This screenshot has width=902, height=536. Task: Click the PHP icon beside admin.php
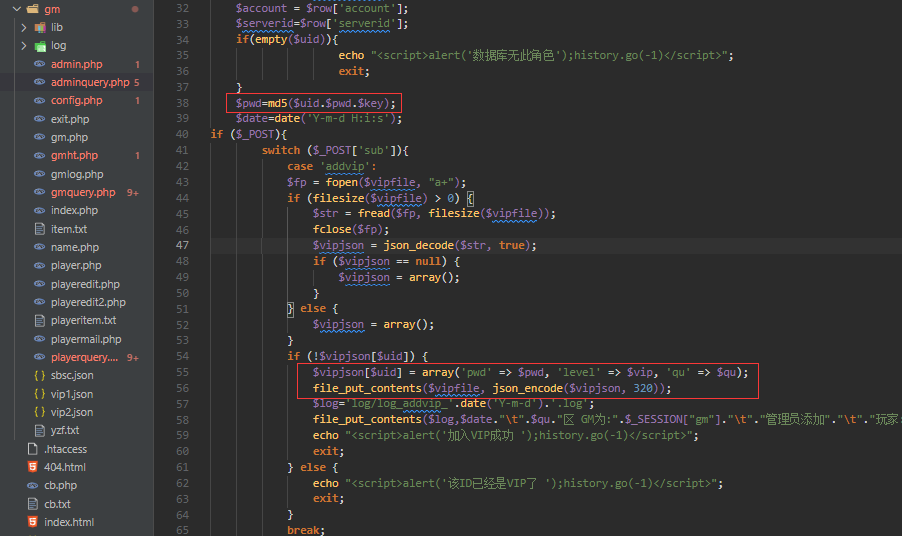click(x=39, y=64)
